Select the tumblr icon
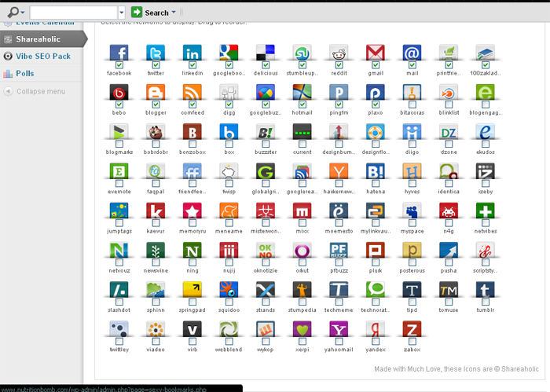 486,290
